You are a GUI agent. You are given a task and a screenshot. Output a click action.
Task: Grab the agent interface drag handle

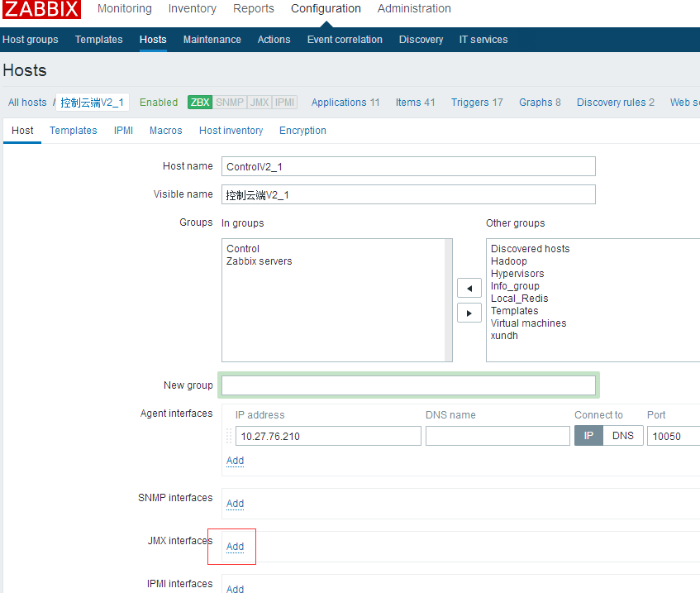pyautogui.click(x=229, y=436)
